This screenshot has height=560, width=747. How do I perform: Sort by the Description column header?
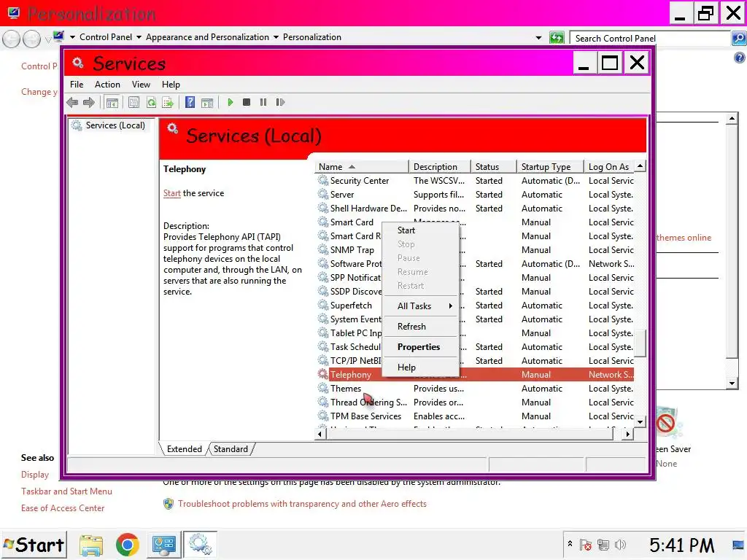click(440, 167)
